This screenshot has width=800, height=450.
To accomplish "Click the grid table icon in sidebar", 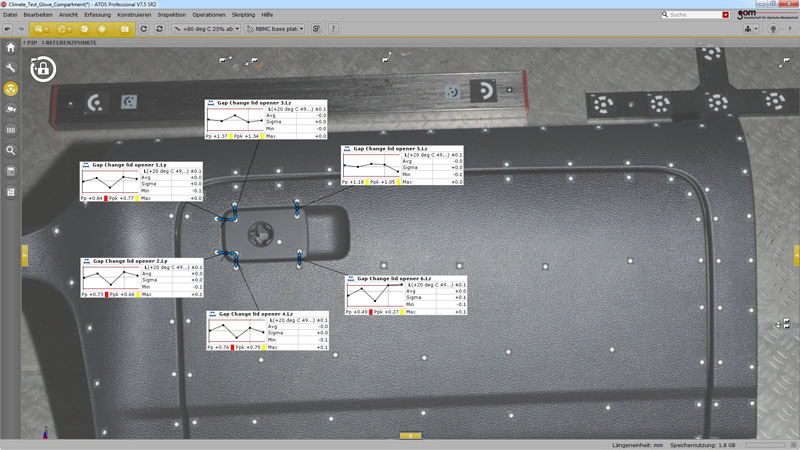I will (11, 192).
